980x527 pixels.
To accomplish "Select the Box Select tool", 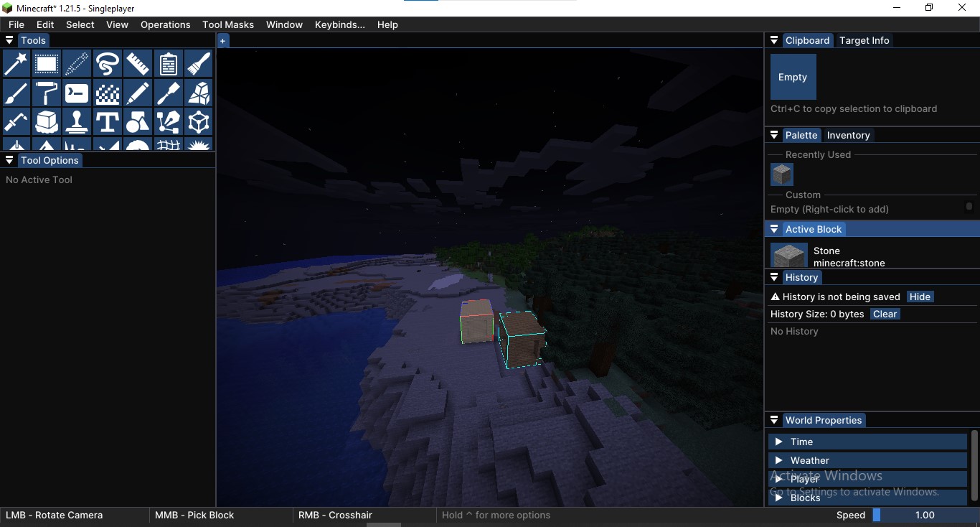I will point(47,64).
